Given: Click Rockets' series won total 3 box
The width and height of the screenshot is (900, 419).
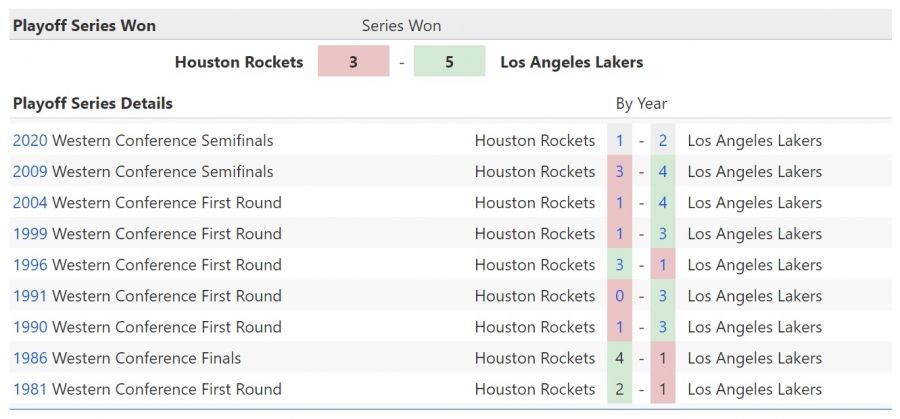Looking at the screenshot, I should tap(353, 62).
